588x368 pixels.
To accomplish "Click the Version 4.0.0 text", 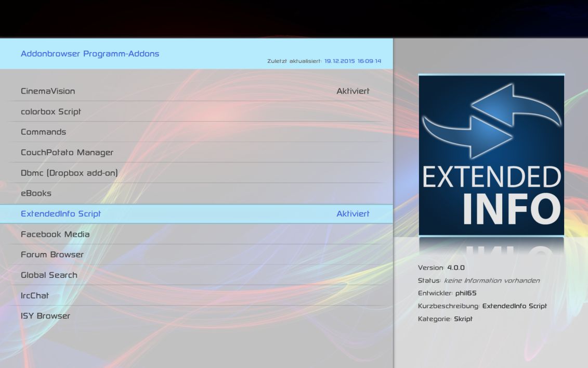I will (x=441, y=268).
